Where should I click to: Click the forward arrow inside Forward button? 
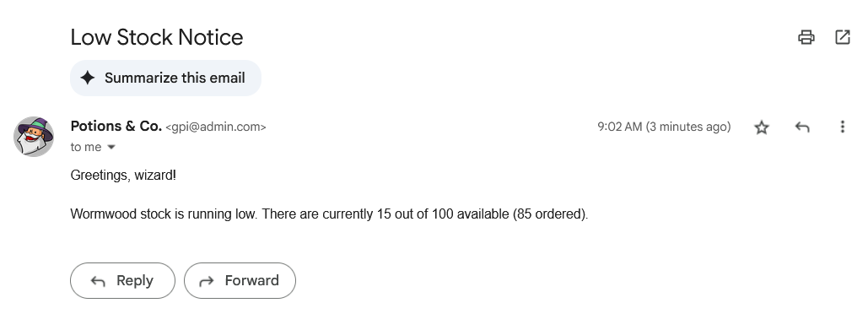[x=206, y=281]
